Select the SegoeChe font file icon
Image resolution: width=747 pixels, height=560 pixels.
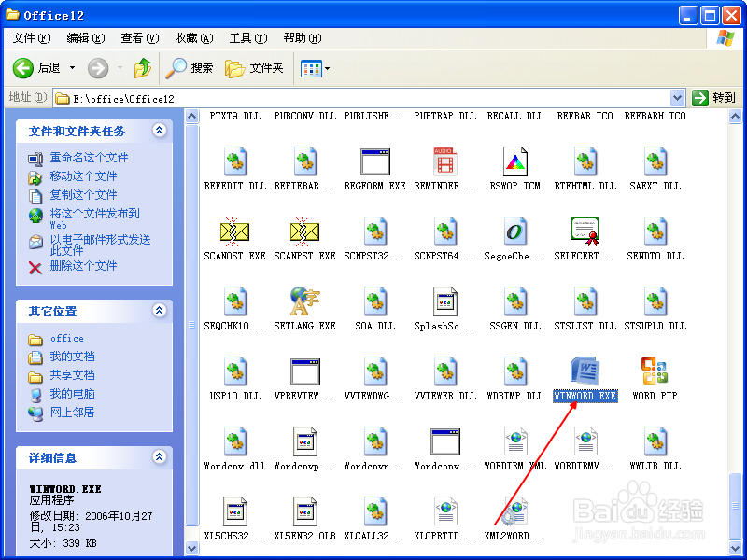tap(515, 231)
